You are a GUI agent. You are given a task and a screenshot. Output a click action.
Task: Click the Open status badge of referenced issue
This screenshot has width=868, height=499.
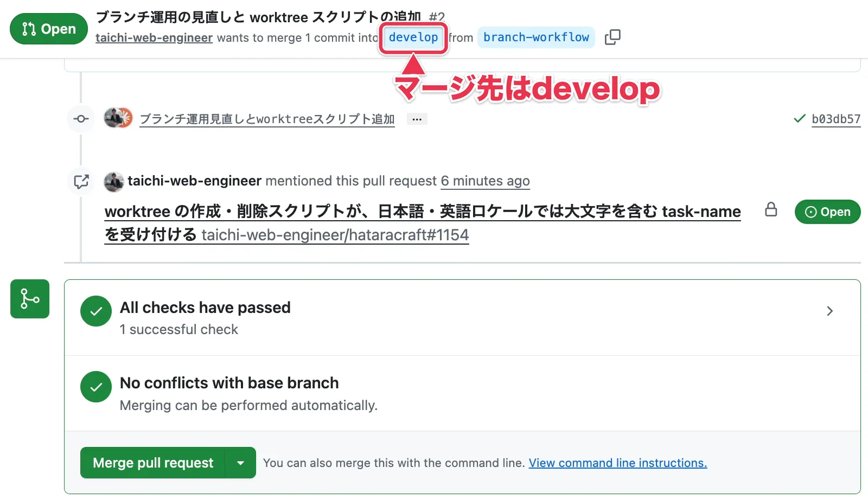point(827,212)
